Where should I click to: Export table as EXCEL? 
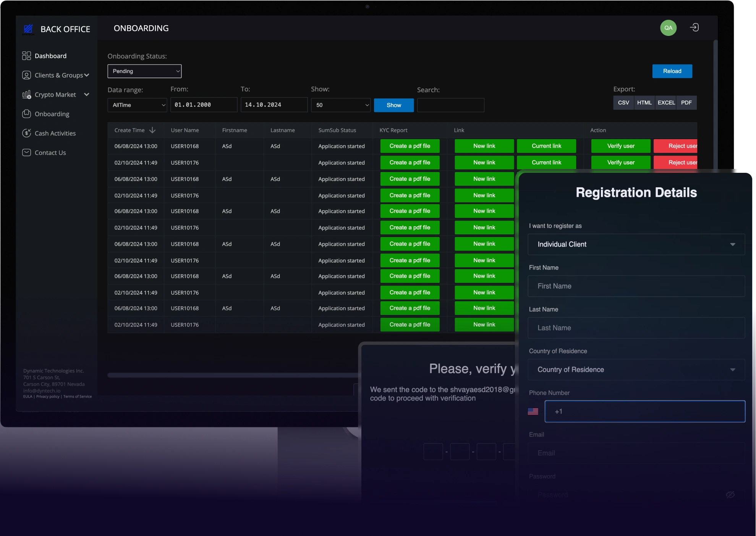[666, 103]
